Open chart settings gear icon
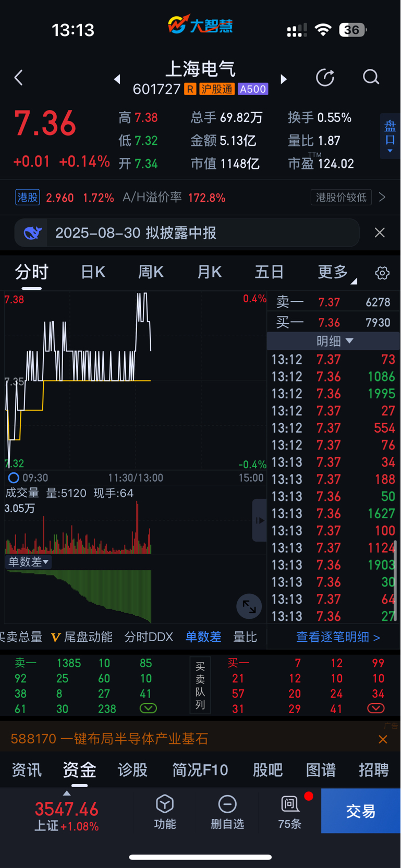The width and height of the screenshot is (401, 868). point(382,273)
